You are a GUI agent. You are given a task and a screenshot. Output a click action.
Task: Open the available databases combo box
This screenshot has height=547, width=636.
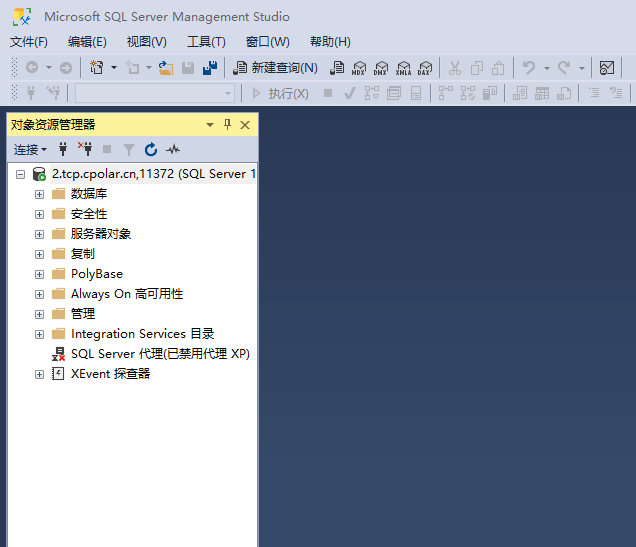pyautogui.click(x=155, y=93)
